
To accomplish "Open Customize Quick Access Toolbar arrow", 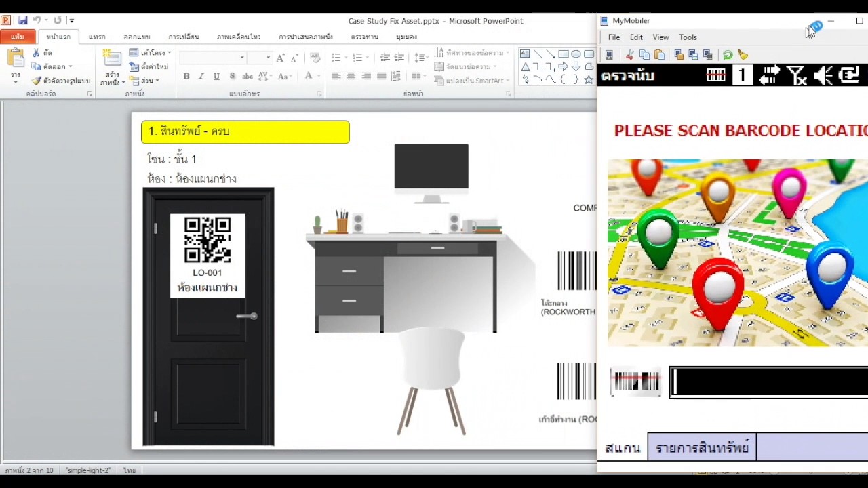I will [72, 20].
